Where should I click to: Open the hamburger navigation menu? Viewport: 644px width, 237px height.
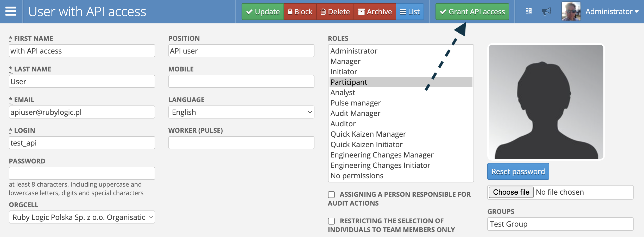pyautogui.click(x=11, y=11)
